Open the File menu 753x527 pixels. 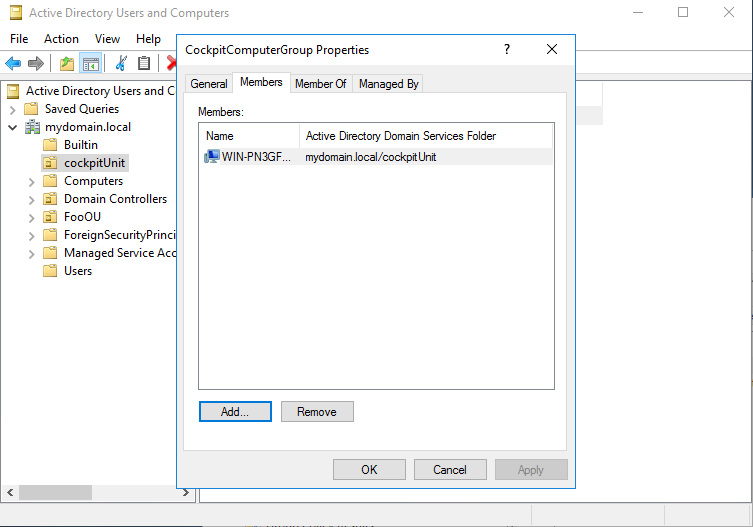pyautogui.click(x=19, y=39)
